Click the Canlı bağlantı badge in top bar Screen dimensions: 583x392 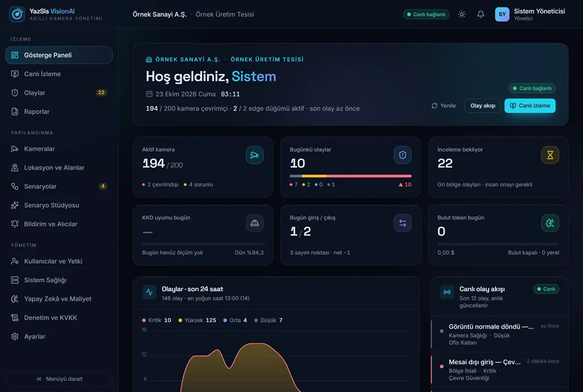coord(426,14)
